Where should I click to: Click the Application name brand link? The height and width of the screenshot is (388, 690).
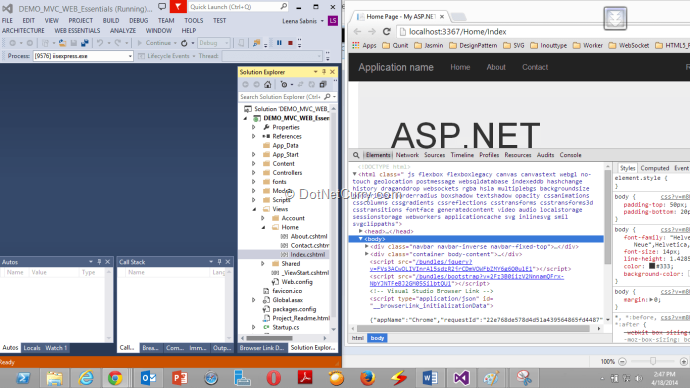(x=396, y=67)
